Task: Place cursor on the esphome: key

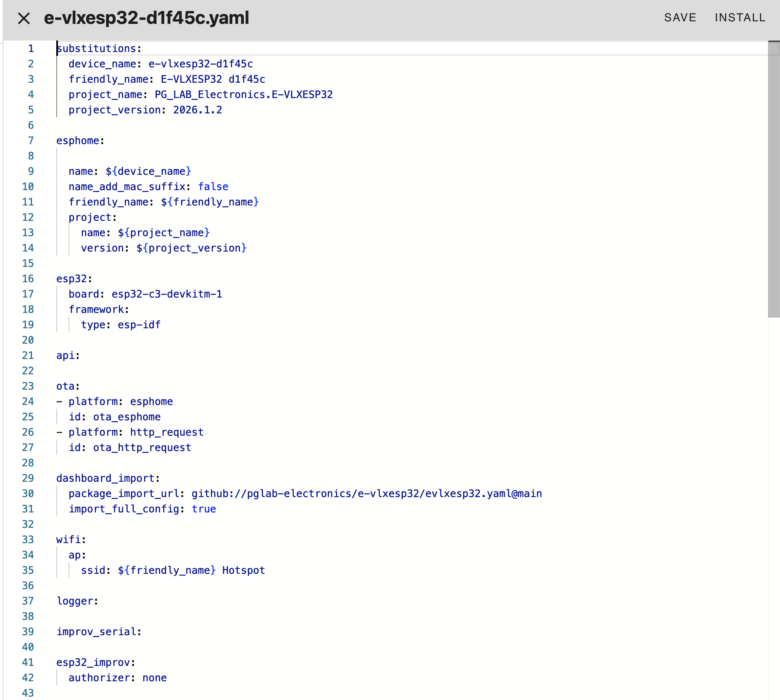Action: (80, 141)
